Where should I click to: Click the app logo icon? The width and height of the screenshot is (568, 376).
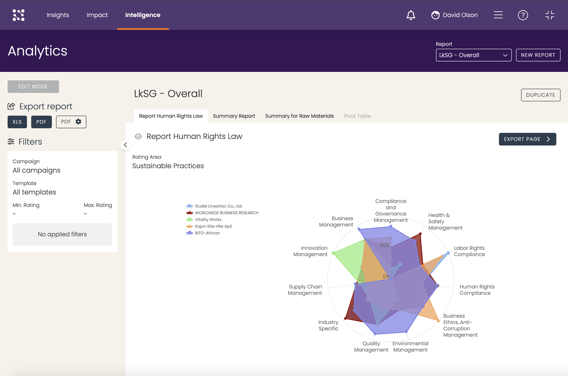tap(18, 15)
